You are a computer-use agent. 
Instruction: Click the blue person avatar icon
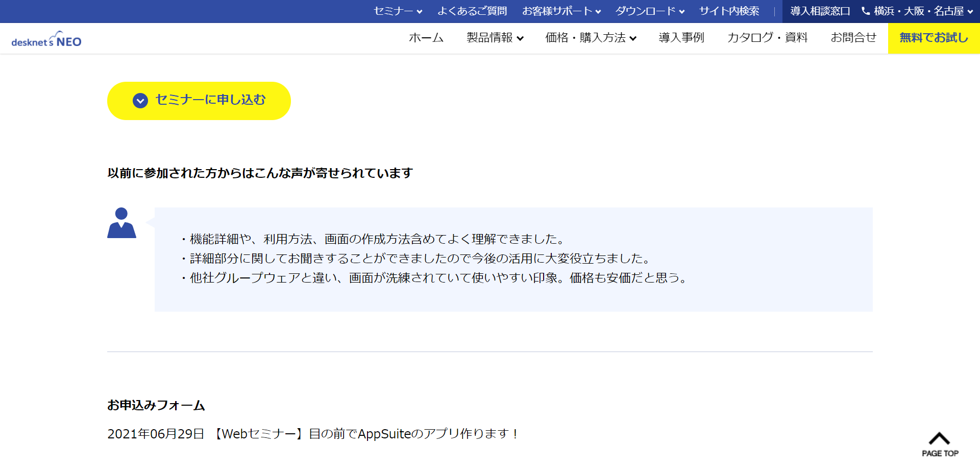(121, 223)
